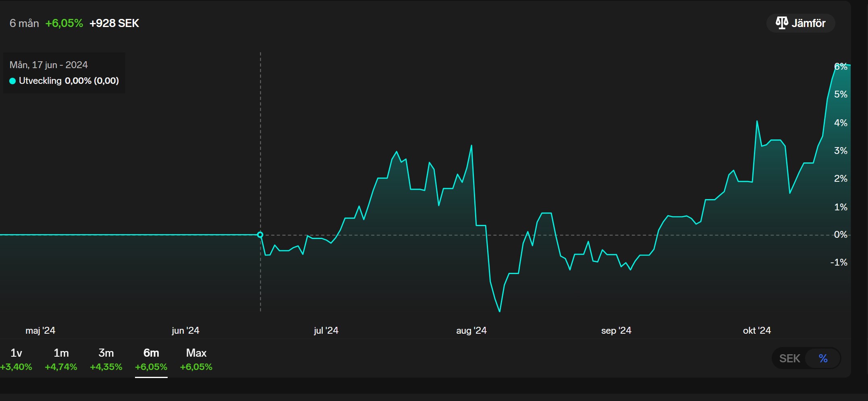Click the aug '24 axis label
Screen dimensions: 868x401
(x=471, y=330)
